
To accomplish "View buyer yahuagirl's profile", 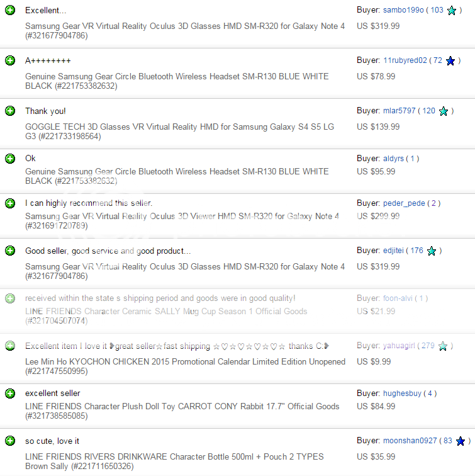I will tap(400, 346).
